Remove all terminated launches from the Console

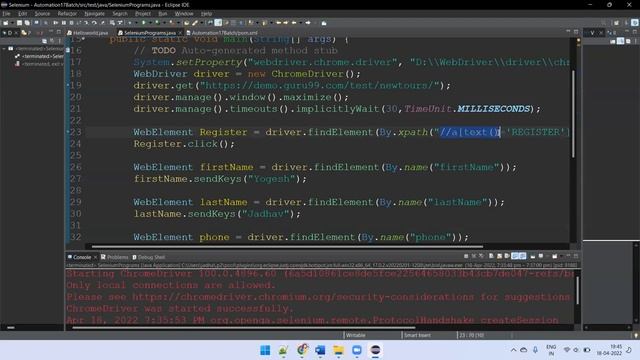point(481,256)
